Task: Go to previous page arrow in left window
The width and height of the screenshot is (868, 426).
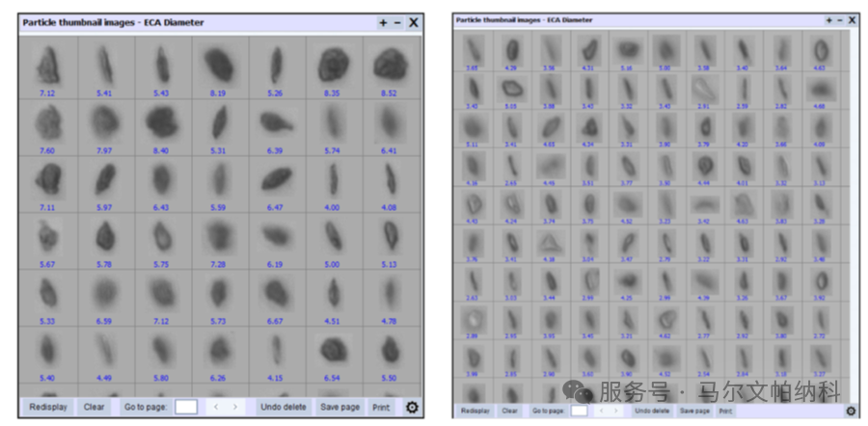Action: (x=216, y=407)
